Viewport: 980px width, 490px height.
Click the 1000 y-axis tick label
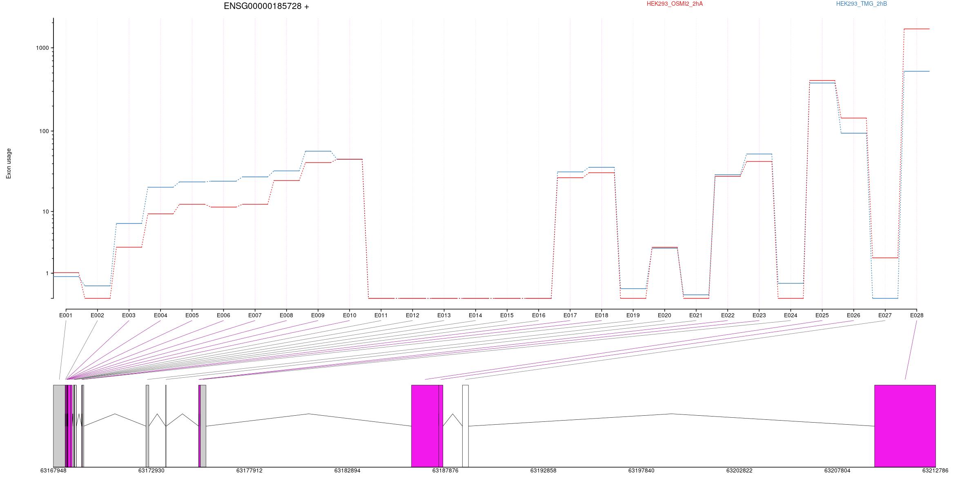pos(42,48)
